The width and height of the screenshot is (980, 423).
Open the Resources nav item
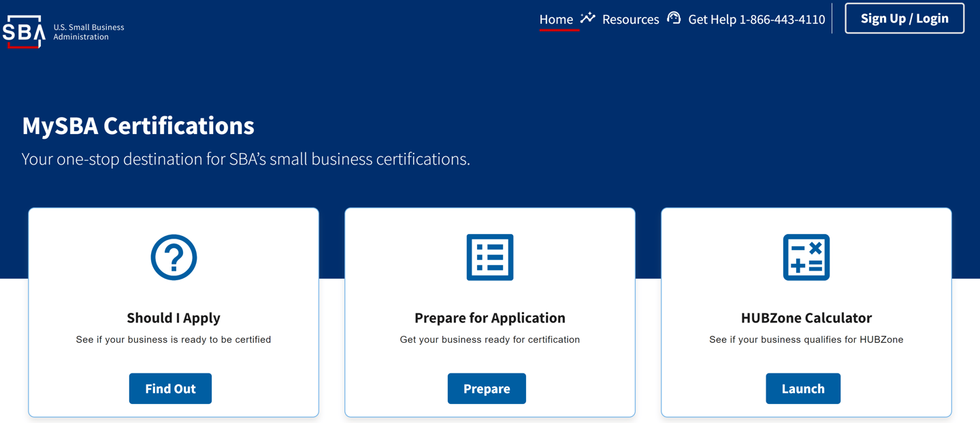point(630,20)
